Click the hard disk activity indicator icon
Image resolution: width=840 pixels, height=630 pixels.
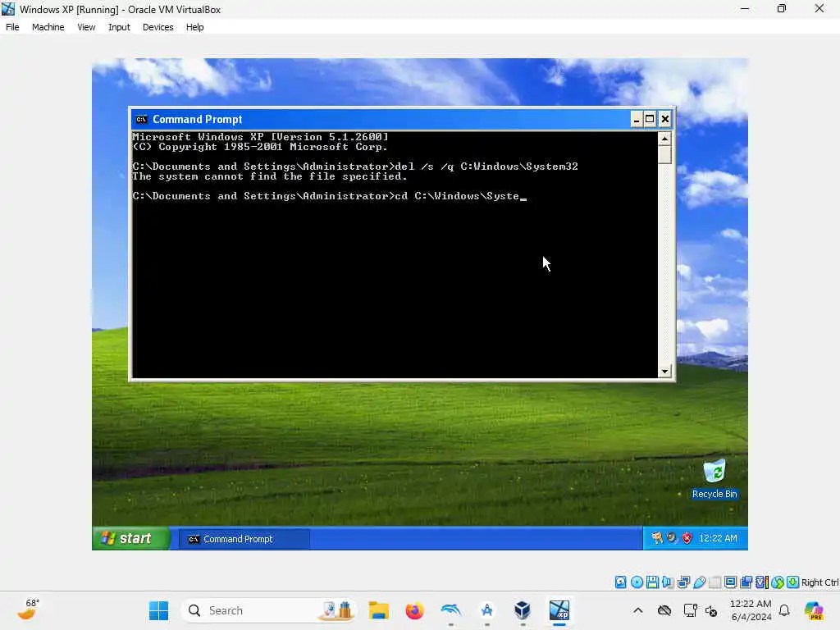[x=620, y=582]
